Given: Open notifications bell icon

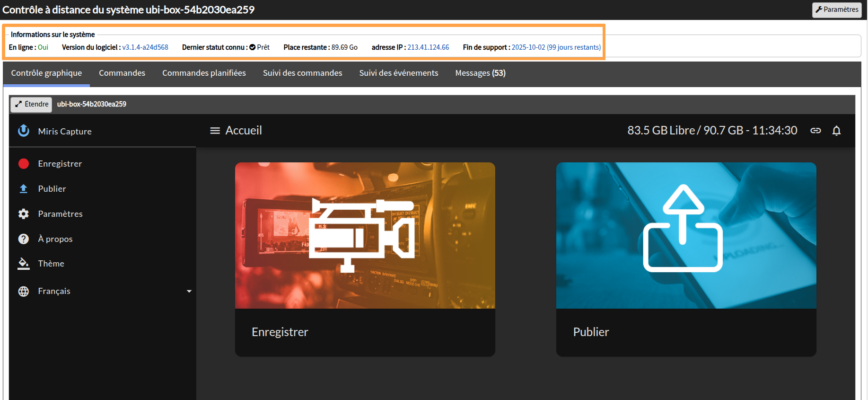Looking at the screenshot, I should pos(836,131).
